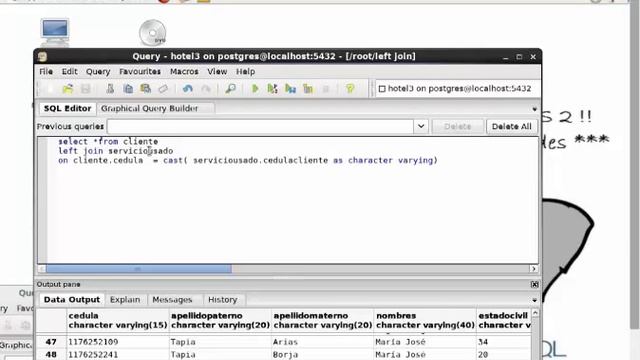640x360 pixels.
Task: Open the hotel3 connection selector
Action: pos(457,89)
